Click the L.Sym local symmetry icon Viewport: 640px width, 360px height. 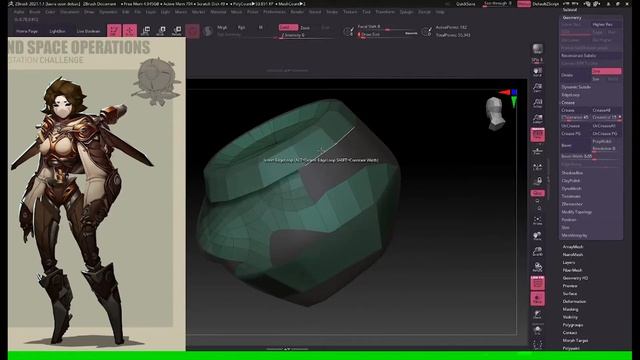coord(538,167)
